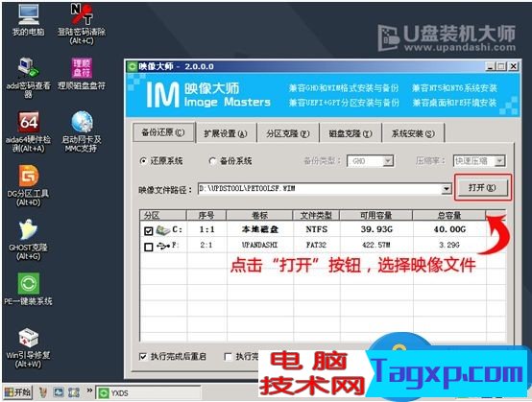
Task: Toggle the F: partition checkbox
Action: [148, 247]
